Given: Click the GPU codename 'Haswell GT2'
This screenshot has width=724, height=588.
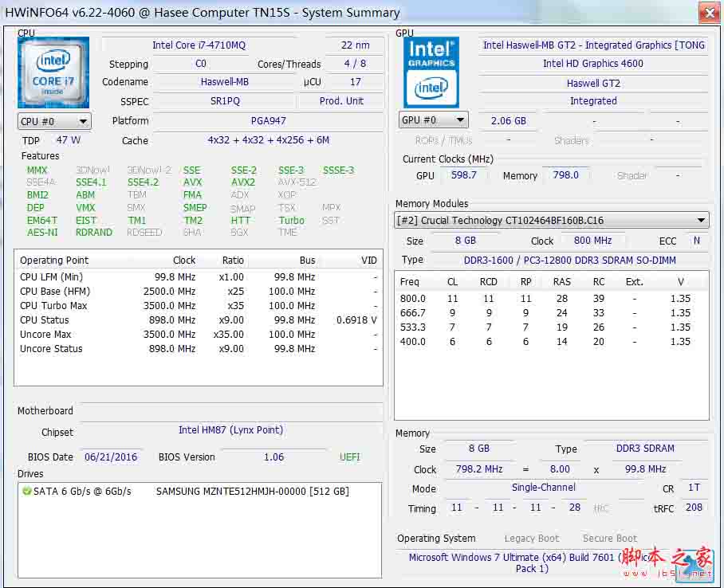Looking at the screenshot, I should pyautogui.click(x=593, y=83).
